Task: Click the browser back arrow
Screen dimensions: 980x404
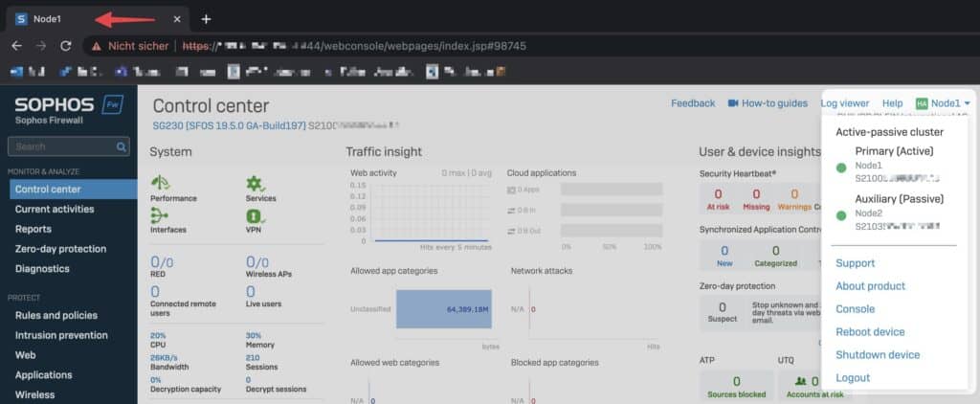Action: (x=17, y=45)
